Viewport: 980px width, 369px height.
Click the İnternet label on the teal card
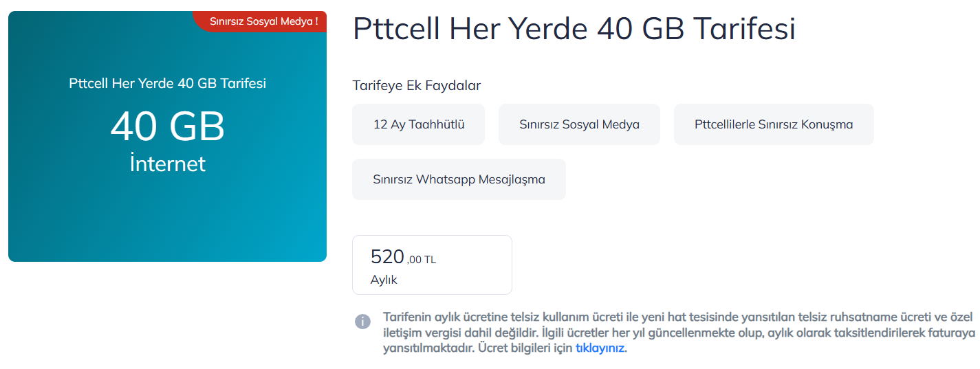click(x=167, y=164)
